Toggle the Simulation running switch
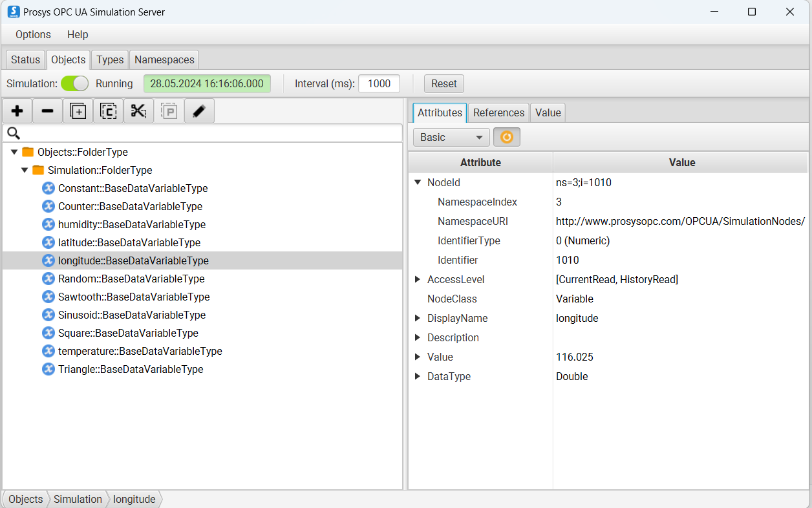This screenshot has height=508, width=812. (x=75, y=83)
